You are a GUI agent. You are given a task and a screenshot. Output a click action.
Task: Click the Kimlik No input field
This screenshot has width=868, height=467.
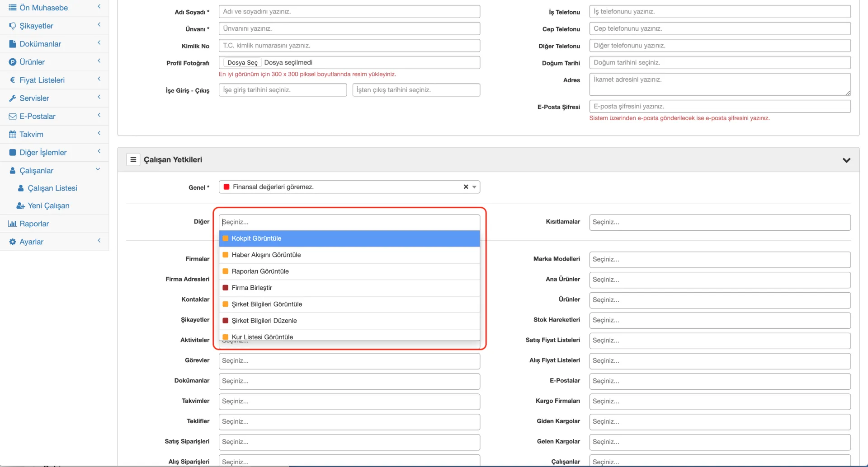tap(349, 46)
